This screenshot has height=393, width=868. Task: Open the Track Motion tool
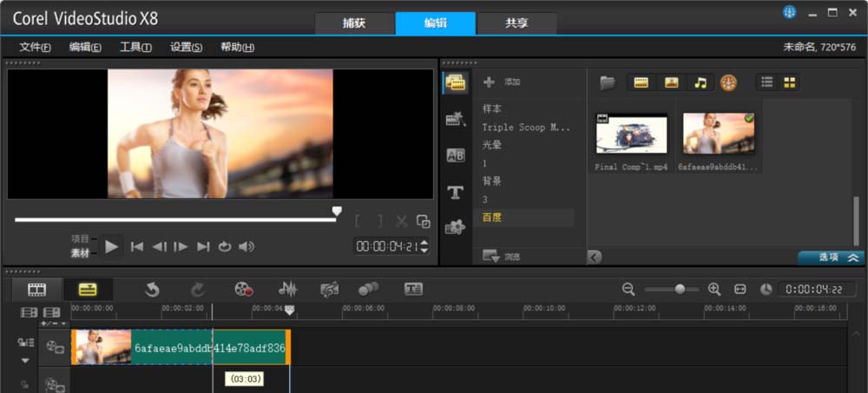click(x=368, y=289)
